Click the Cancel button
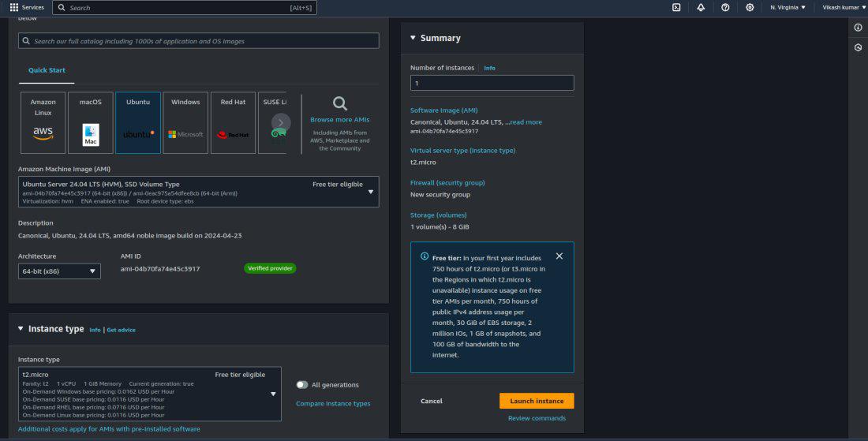This screenshot has width=868, height=441. 431,402
